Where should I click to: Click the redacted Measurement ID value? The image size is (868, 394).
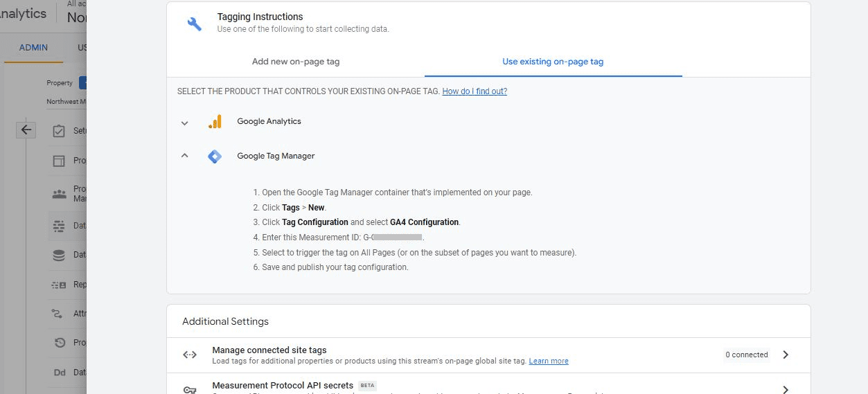pos(397,237)
